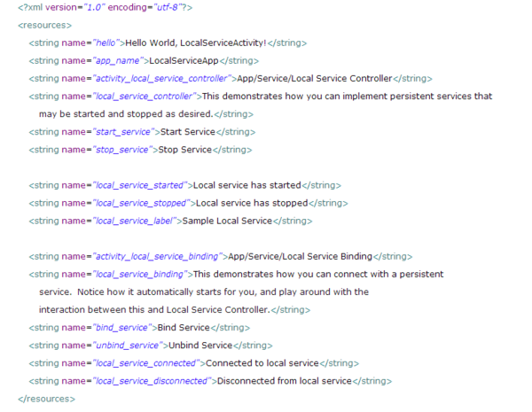Click the text "App/Service/Local Service Controller"
This screenshot has width=532, height=412.
click(315, 79)
